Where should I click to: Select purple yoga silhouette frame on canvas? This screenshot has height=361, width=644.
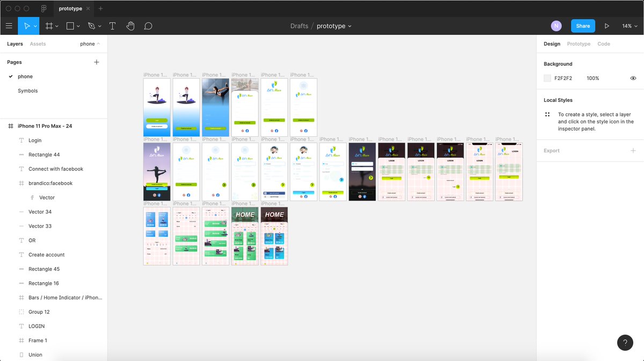157,172
